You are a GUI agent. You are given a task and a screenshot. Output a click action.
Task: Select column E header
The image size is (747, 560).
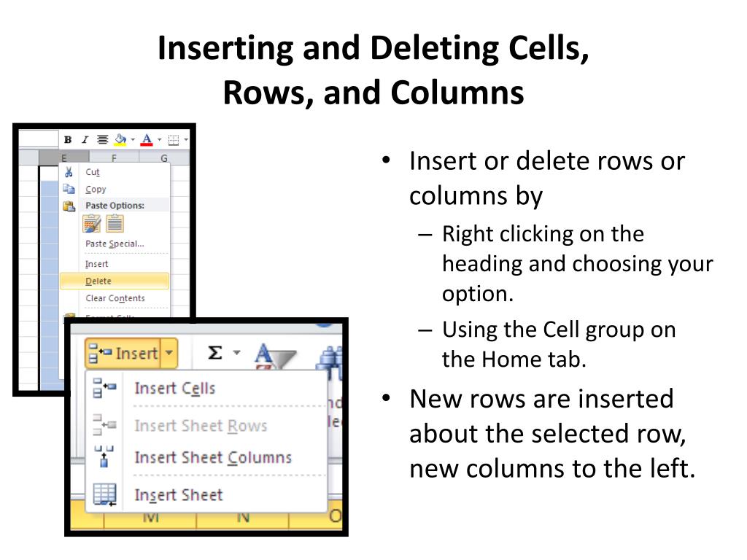coord(64,157)
